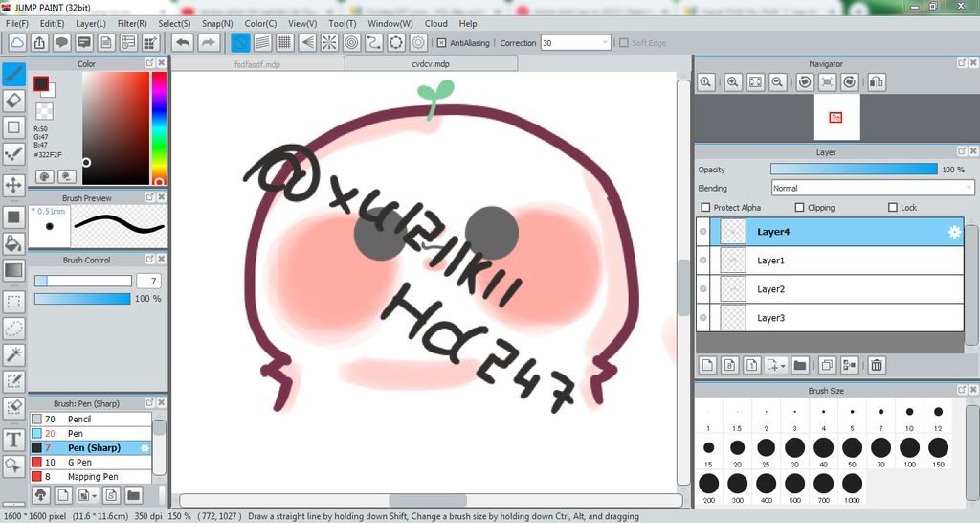Image resolution: width=980 pixels, height=523 pixels.
Task: Enable parallel lines snap
Action: [x=262, y=42]
